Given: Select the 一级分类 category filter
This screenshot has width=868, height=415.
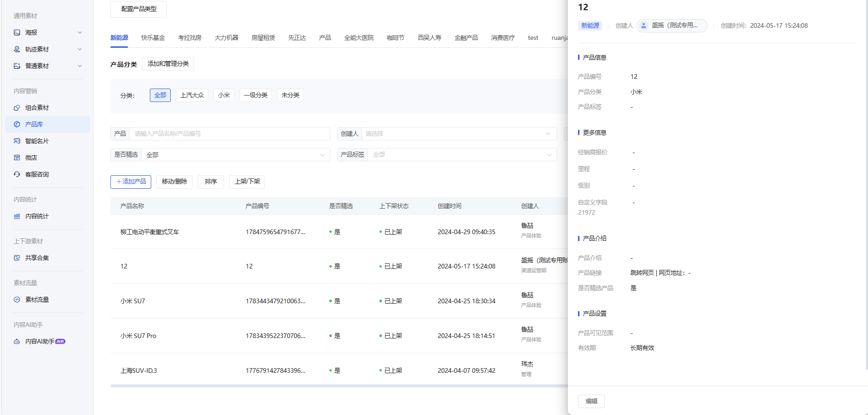Looking at the screenshot, I should pyautogui.click(x=256, y=95).
